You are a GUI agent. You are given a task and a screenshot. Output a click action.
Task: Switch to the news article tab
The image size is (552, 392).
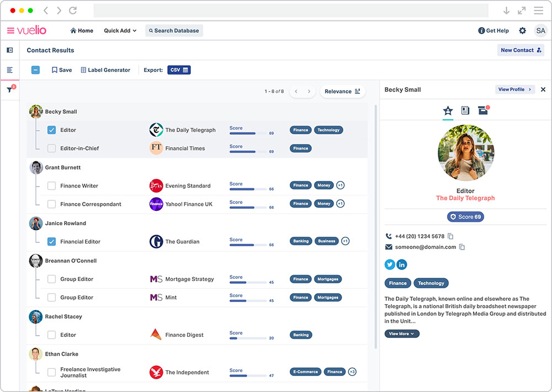click(x=465, y=110)
